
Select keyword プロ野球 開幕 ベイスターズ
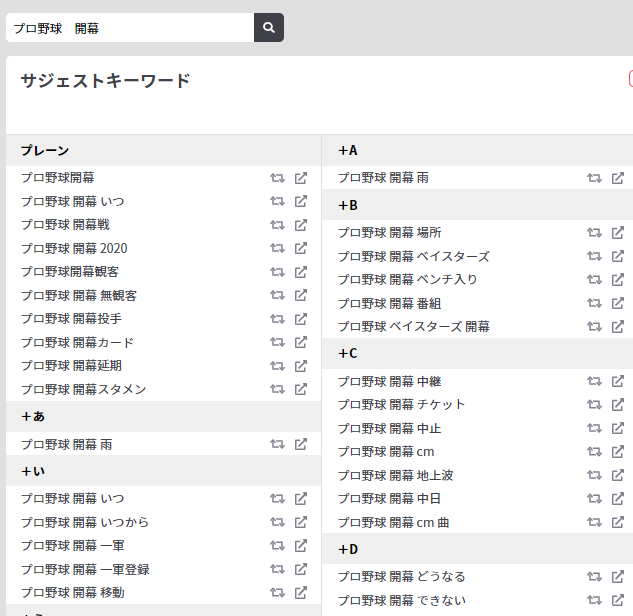413,256
